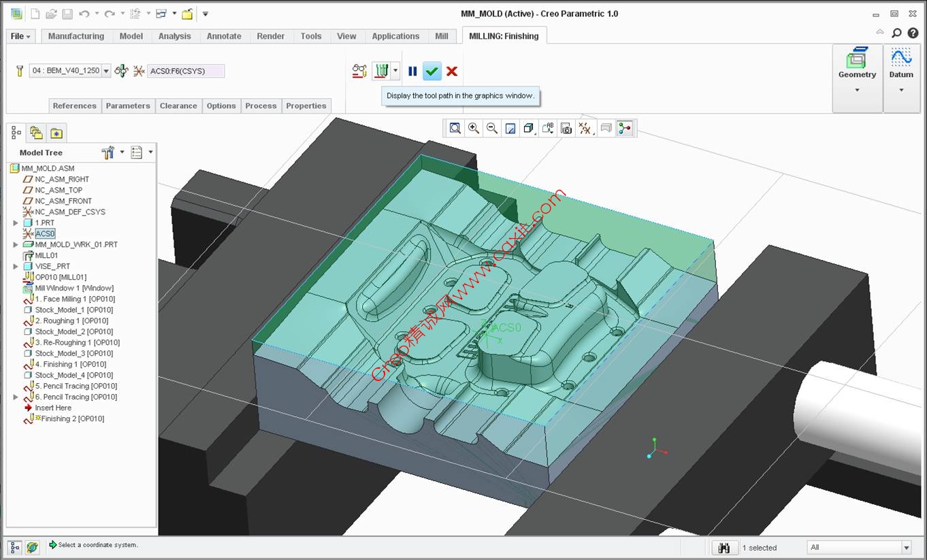Open the Saved Orientations icon

pos(548,128)
